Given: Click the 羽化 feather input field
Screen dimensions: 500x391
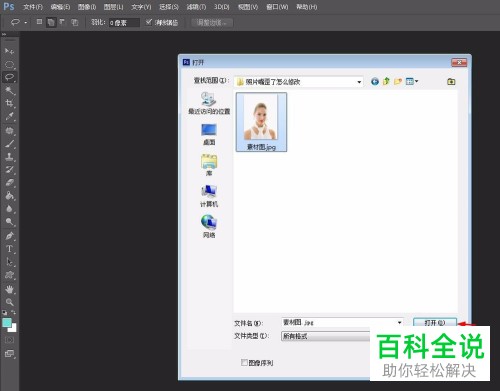Looking at the screenshot, I should pos(124,23).
